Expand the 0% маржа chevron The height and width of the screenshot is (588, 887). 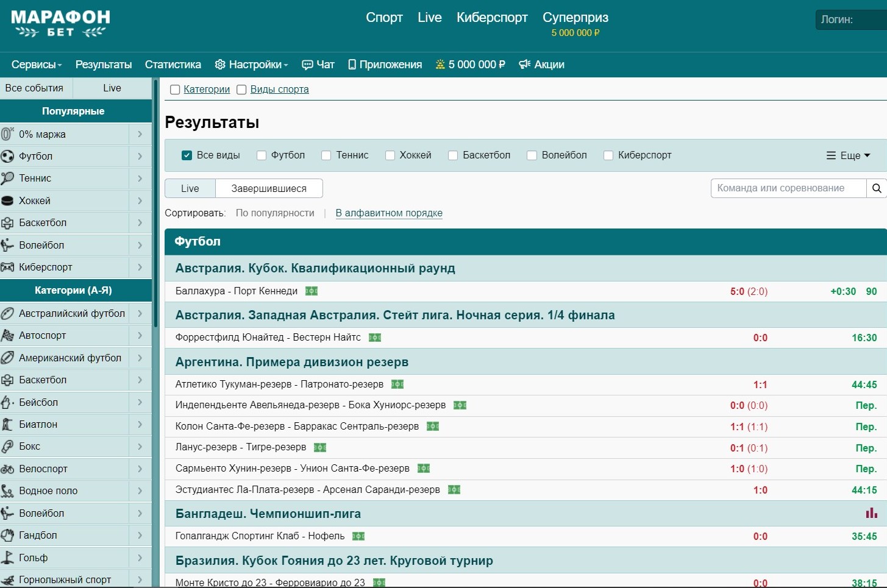[x=140, y=134]
